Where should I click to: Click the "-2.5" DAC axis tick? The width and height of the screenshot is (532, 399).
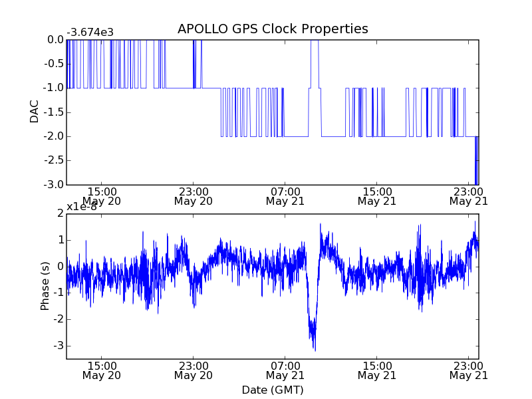pos(54,160)
